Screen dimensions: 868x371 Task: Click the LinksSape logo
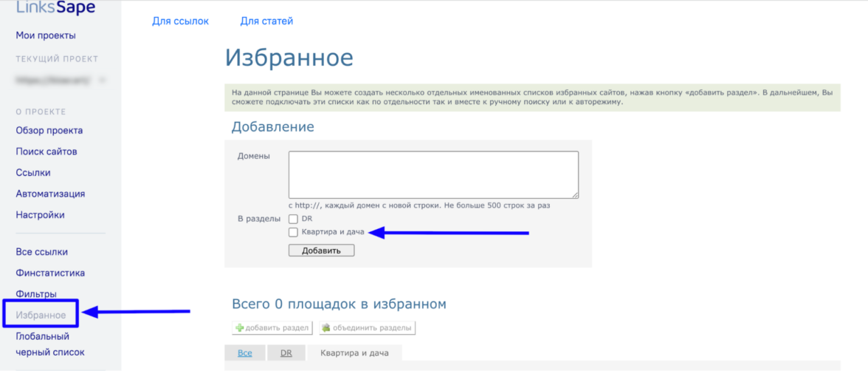click(x=56, y=7)
